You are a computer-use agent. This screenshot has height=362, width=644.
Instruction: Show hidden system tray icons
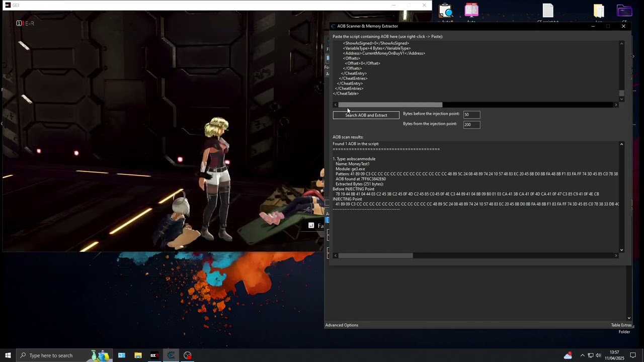pos(583,355)
